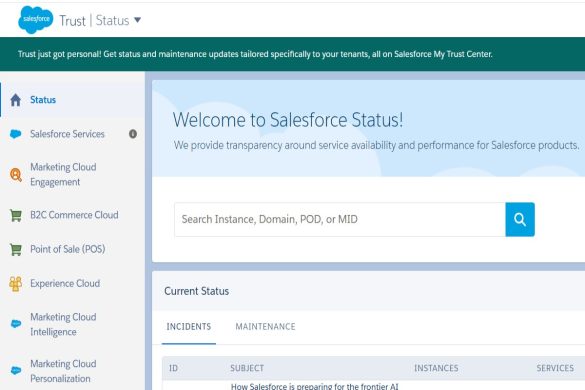Click the Welcome to Salesforce Status heading
Viewport: 585px width, 390px height.
point(288,120)
